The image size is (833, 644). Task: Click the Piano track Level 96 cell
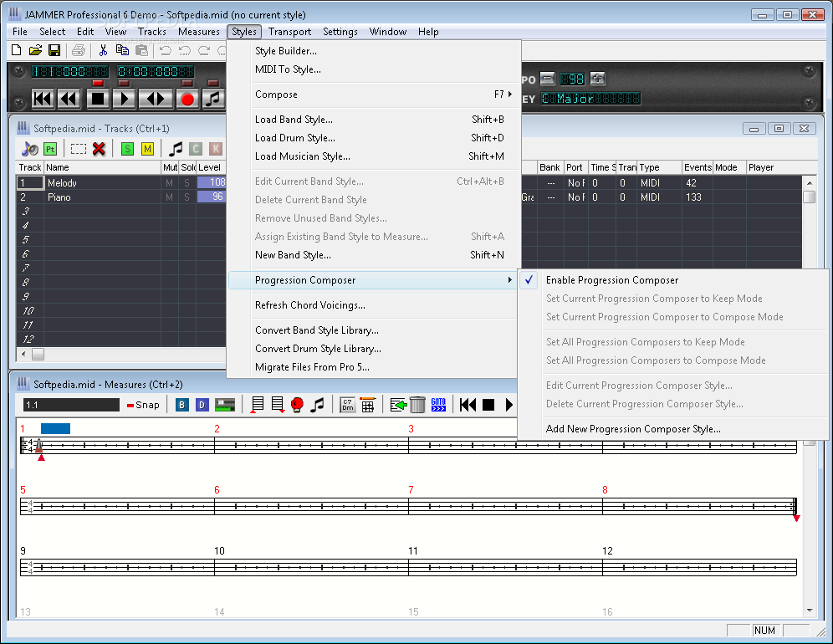pos(212,197)
